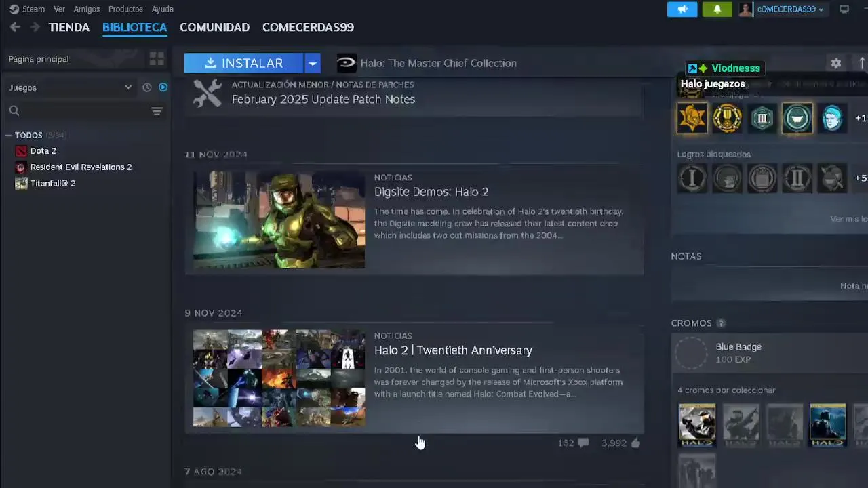Click the Halo logo icon in header
The height and width of the screenshot is (488, 868).
coord(346,63)
